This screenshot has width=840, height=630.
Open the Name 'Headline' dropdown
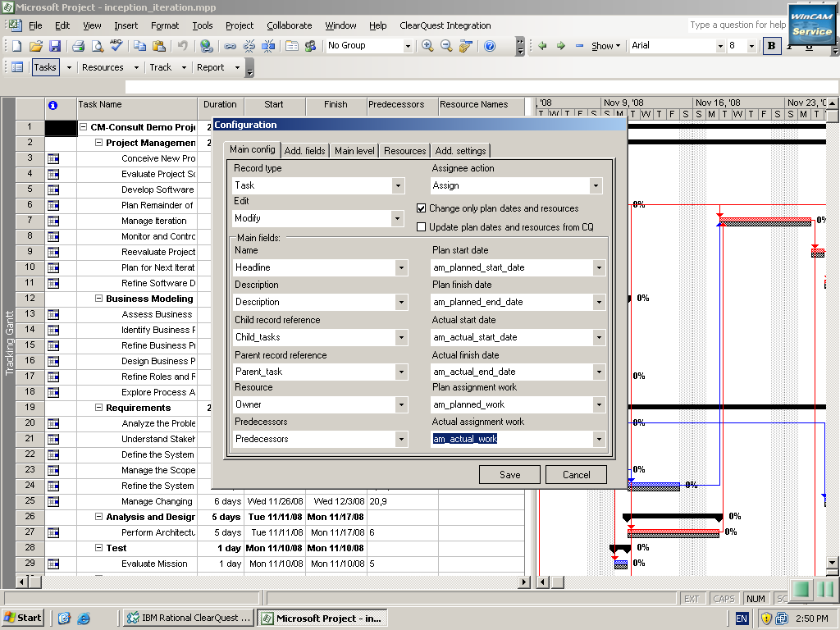tap(401, 268)
